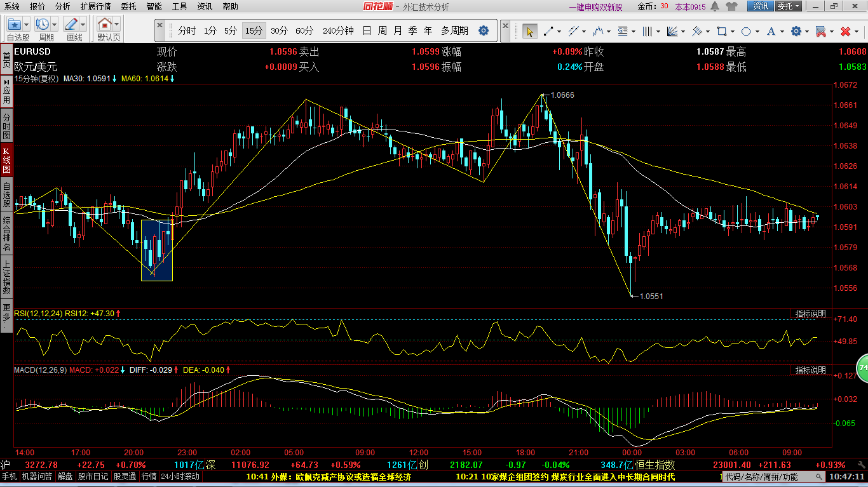
Task: Open 机器问答 in bottom bar
Action: point(37,476)
